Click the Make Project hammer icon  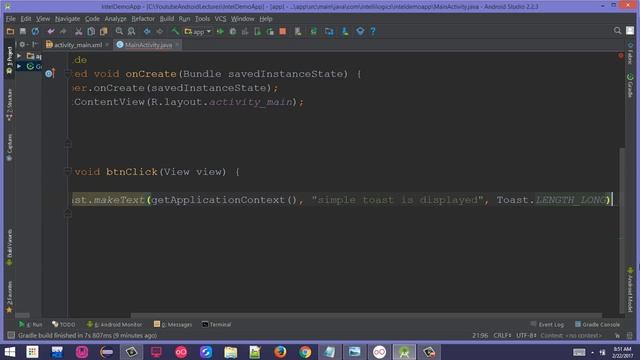[175, 31]
